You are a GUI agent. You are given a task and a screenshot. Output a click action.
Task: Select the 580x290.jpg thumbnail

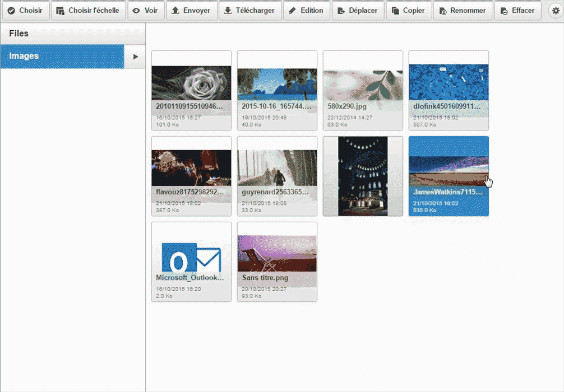[x=363, y=90]
